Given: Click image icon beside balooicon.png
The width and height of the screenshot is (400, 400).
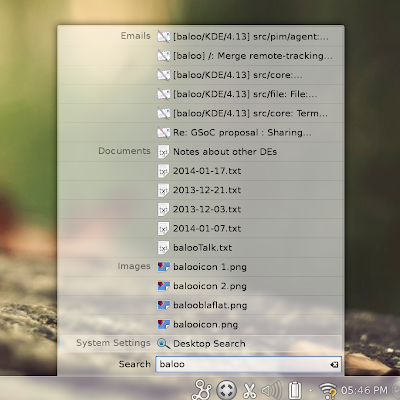Looking at the screenshot, I should 163,324.
